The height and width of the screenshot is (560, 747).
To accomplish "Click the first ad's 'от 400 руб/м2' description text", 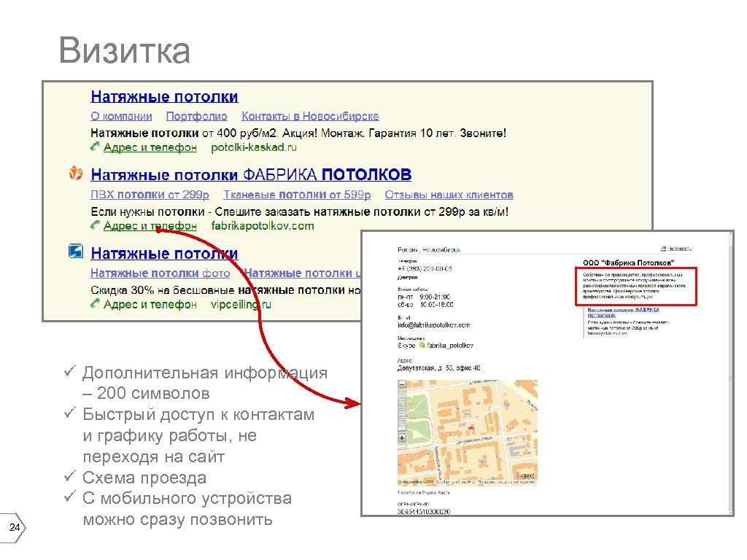I will (x=298, y=133).
